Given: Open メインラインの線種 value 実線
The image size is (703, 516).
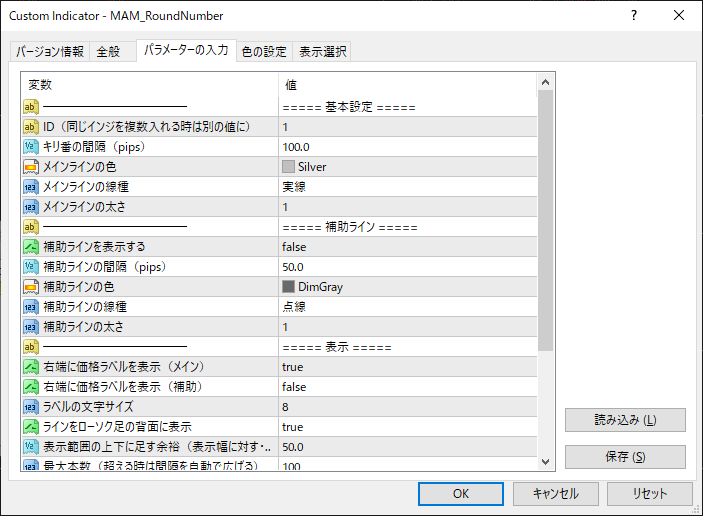Looking at the screenshot, I should (x=408, y=187).
